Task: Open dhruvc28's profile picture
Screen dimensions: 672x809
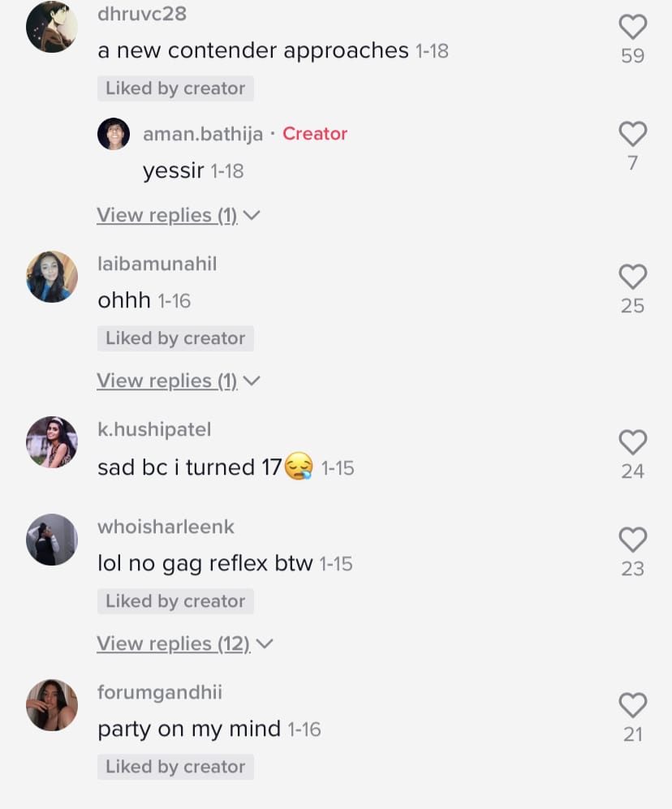Action: (x=52, y=27)
